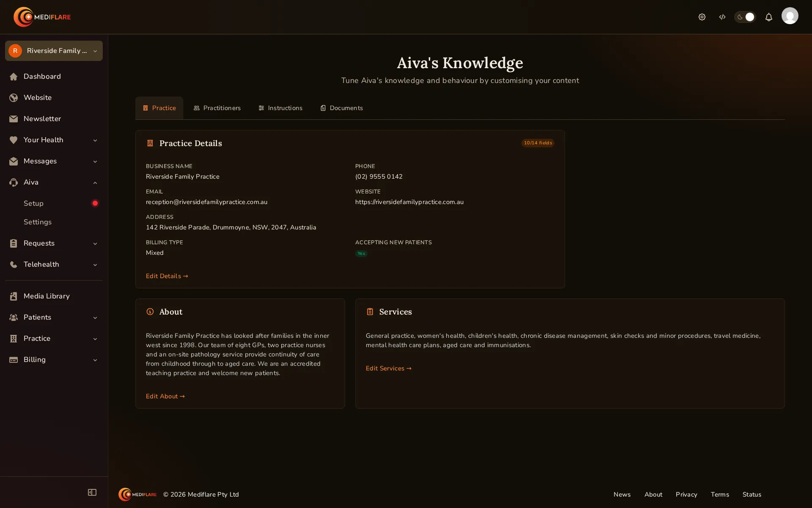Image resolution: width=812 pixels, height=508 pixels.
Task: Collapse the sidebar panel icon
Action: 92,492
